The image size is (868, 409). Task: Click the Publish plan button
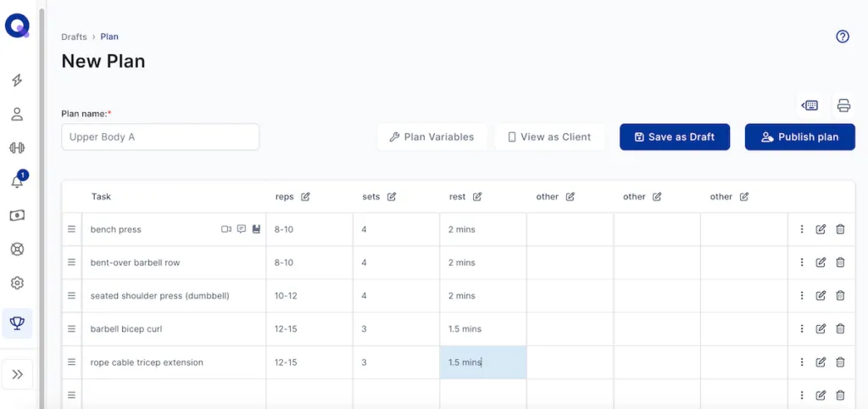point(799,137)
